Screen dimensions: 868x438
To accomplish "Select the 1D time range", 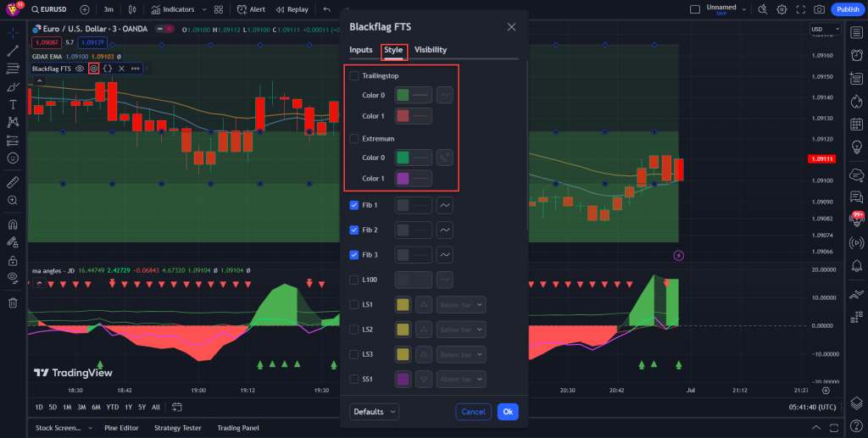I will [x=39, y=407].
